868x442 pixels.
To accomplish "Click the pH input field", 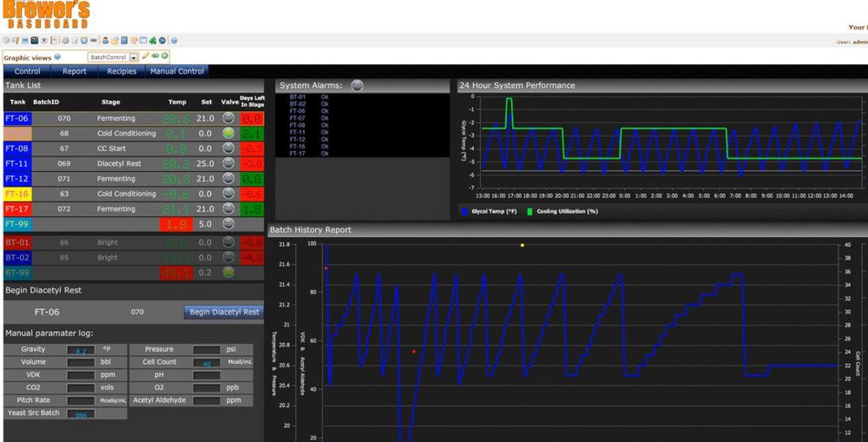I will pyautogui.click(x=207, y=375).
